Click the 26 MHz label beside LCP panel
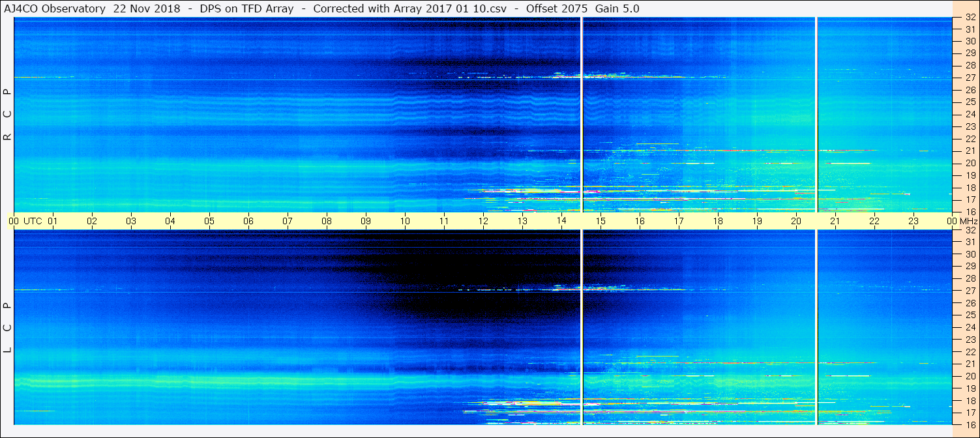This screenshot has height=438, width=980. point(970,303)
